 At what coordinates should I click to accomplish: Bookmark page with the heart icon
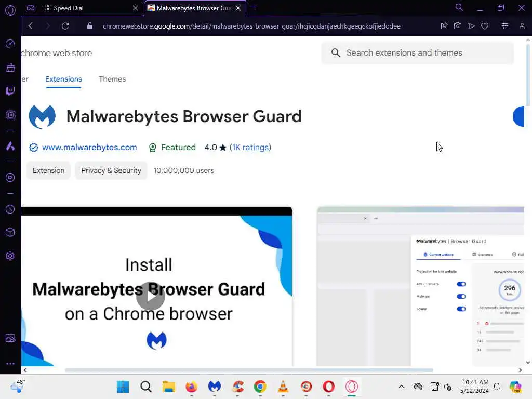pos(485,26)
